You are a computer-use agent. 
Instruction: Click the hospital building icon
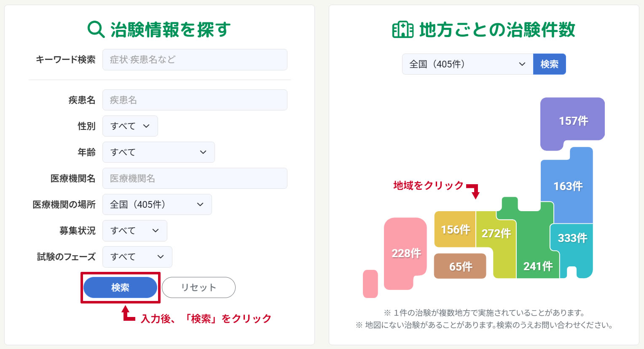[402, 30]
